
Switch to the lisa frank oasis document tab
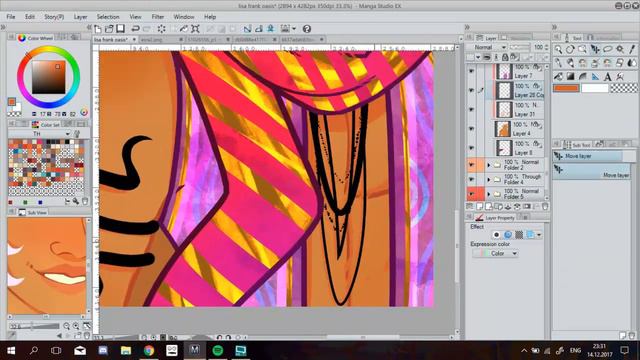115,40
